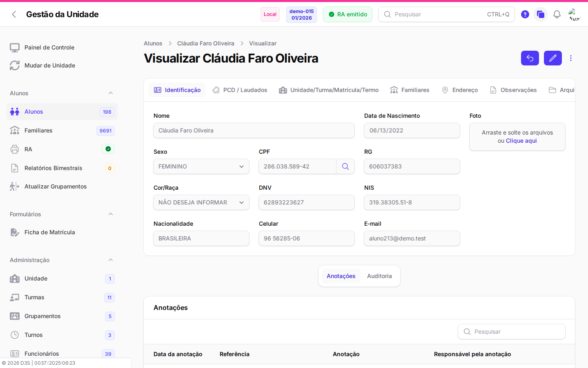Open the Cor/Raça dropdown

[201, 202]
